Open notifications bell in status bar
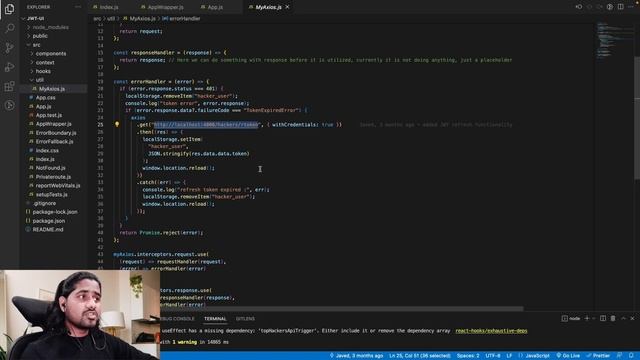Viewport: 640px width, 360px height. pyautogui.click(x=631, y=356)
